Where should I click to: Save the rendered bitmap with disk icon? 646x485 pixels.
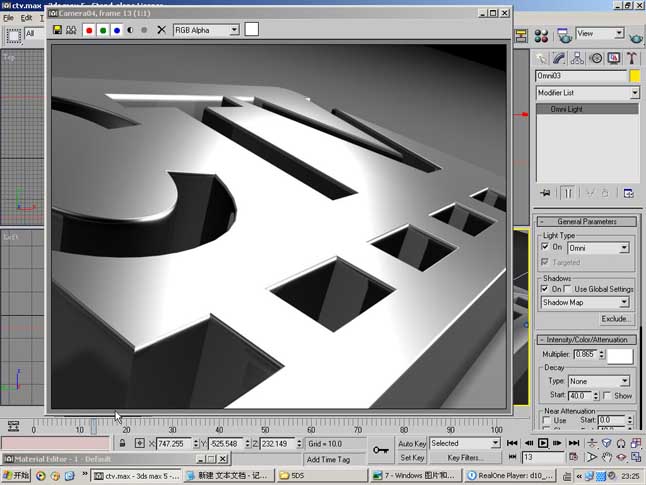pos(57,30)
